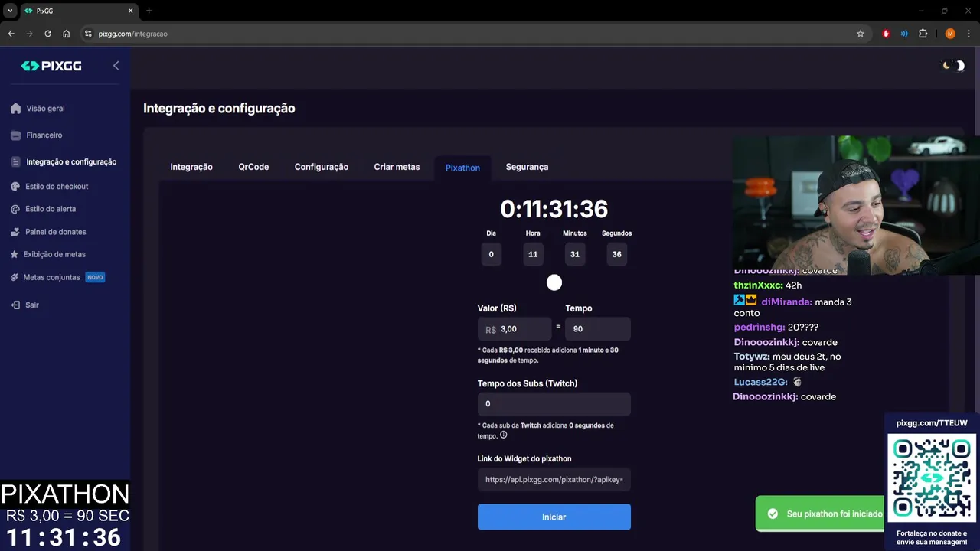Click the browser home button

67,34
